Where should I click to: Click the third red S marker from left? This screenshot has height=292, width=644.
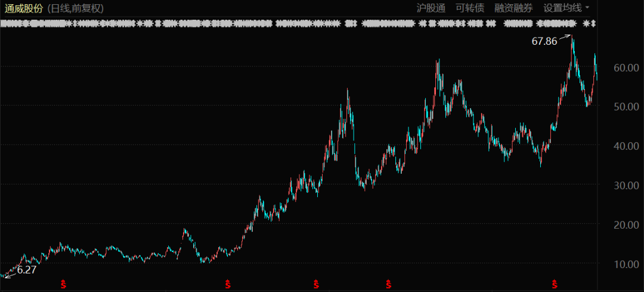coord(316,284)
